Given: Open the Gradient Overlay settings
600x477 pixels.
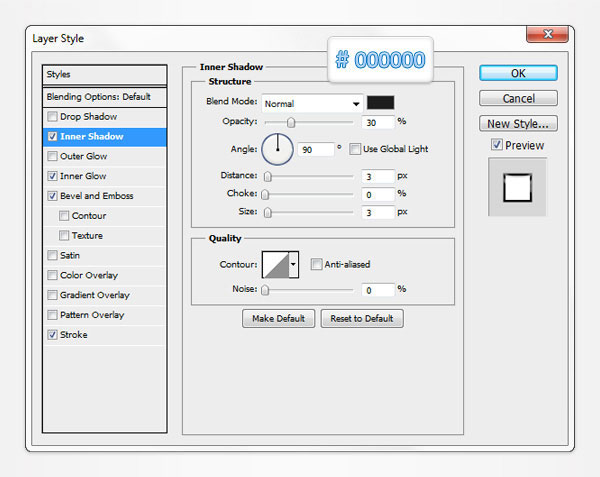Looking at the screenshot, I should pos(96,295).
